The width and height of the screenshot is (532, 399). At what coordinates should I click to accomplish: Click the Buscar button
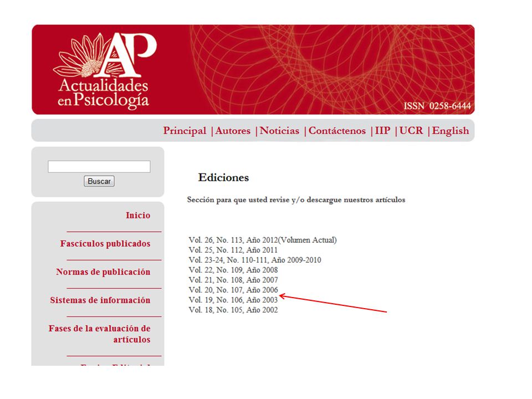99,181
